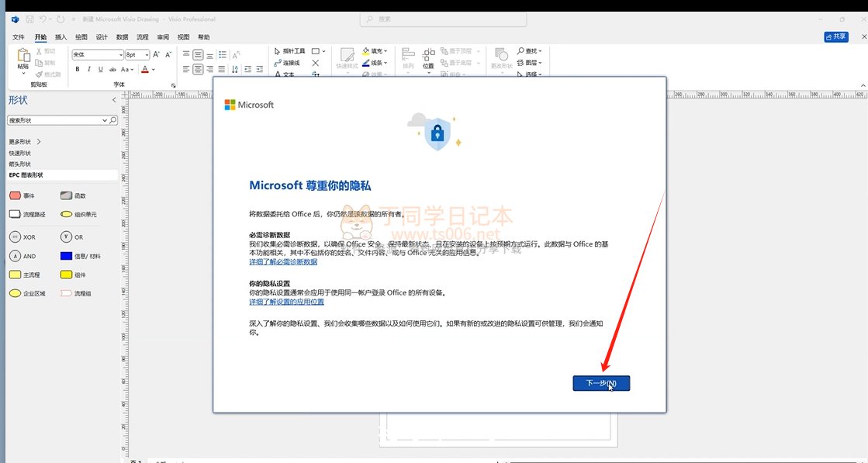868x463 pixels.
Task: Click the Undo arrow icon
Action: coord(43,19)
